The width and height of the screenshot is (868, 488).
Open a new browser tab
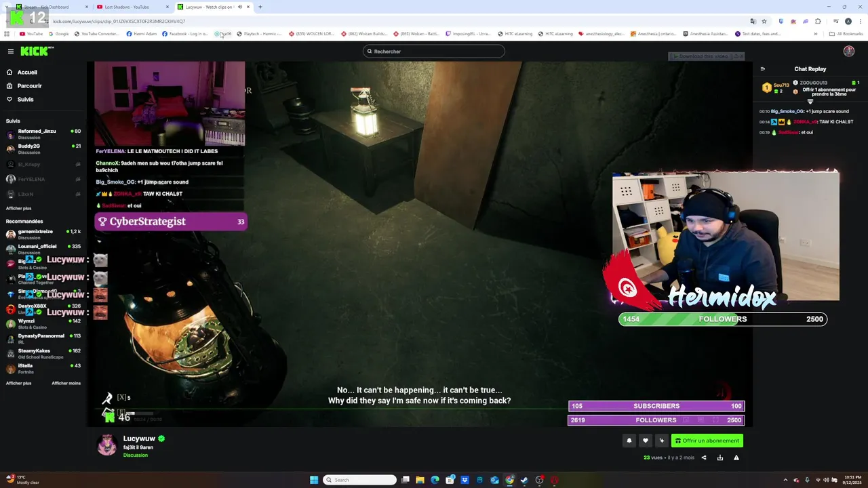[x=260, y=7]
